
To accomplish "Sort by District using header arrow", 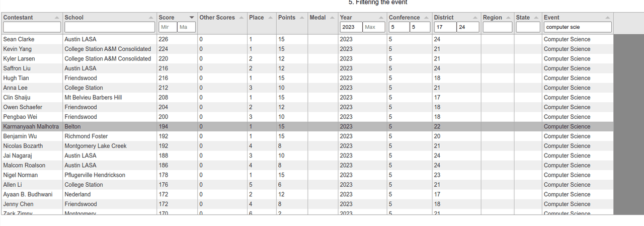I will 475,18.
